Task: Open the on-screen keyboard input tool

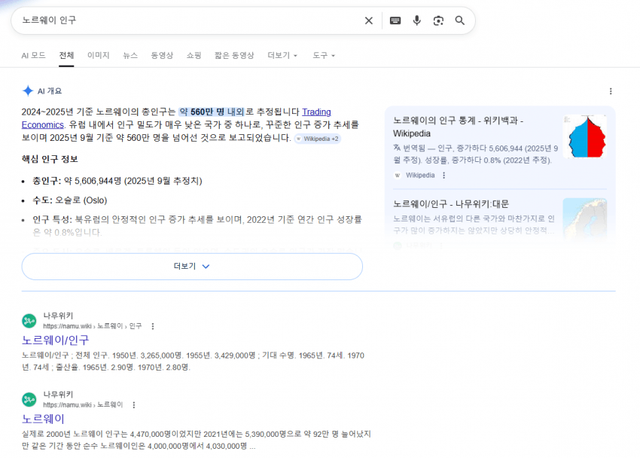Action: coord(395,20)
